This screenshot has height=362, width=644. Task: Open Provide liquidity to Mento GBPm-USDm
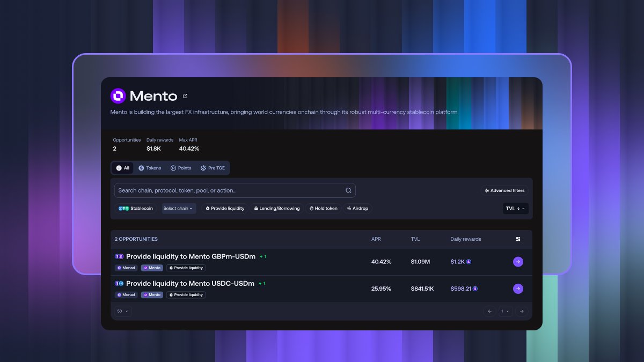pos(191,256)
